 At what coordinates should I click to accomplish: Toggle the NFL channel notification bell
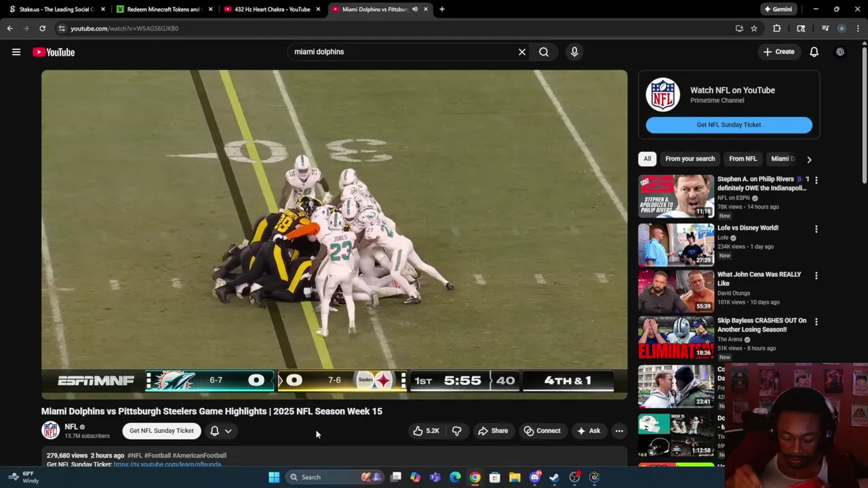(x=214, y=431)
